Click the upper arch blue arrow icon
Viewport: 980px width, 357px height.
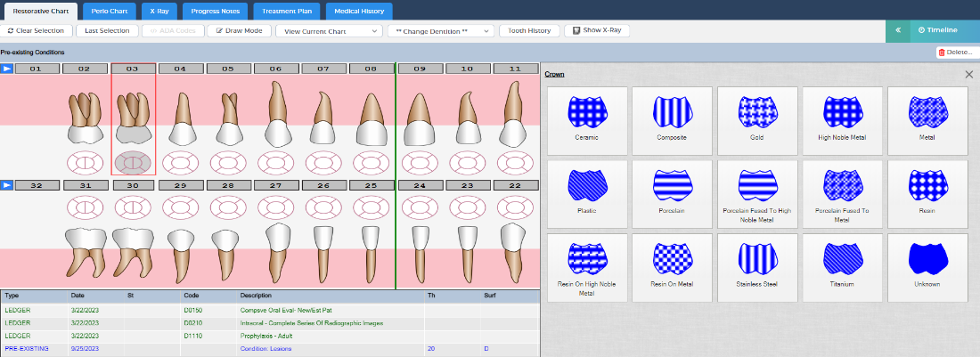tap(7, 69)
